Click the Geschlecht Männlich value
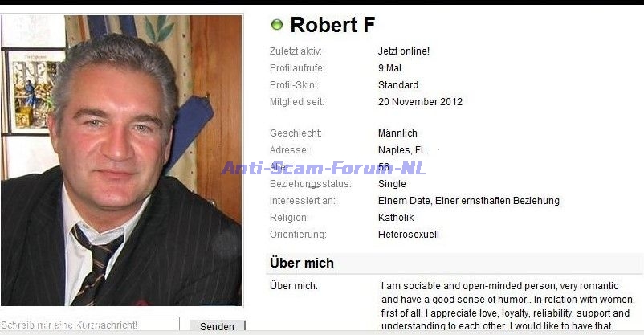The image size is (644, 335). [x=397, y=133]
